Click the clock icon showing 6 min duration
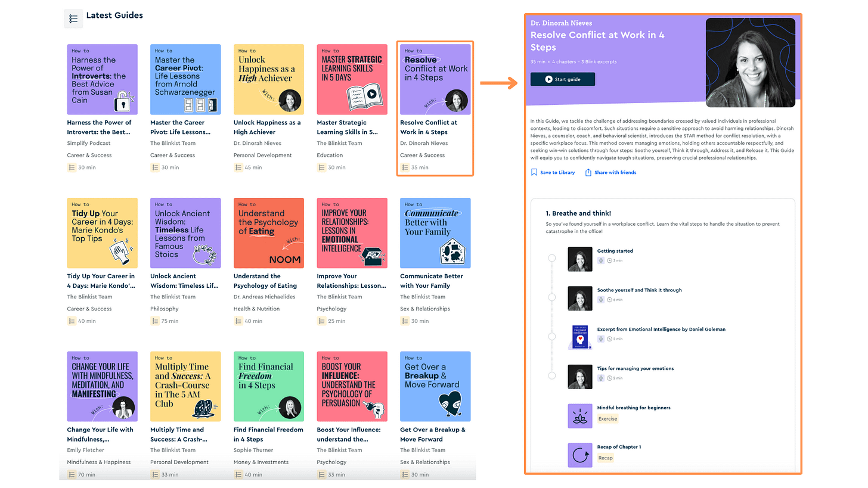Screen dimensions: 868x488 click(609, 299)
